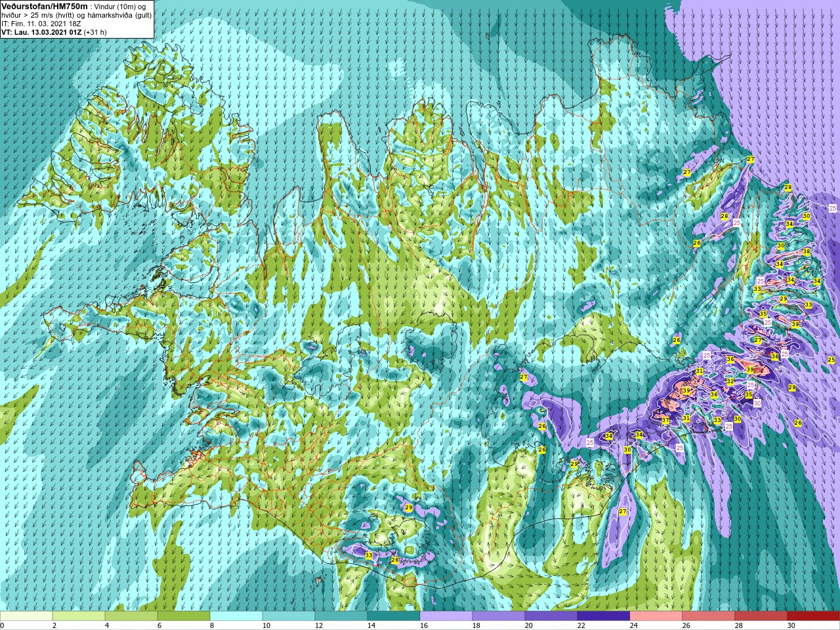Viewport: 840px width, 630px height.
Task: Pick the 10–12 m/s turquoise legend swatch
Action: 289,616
